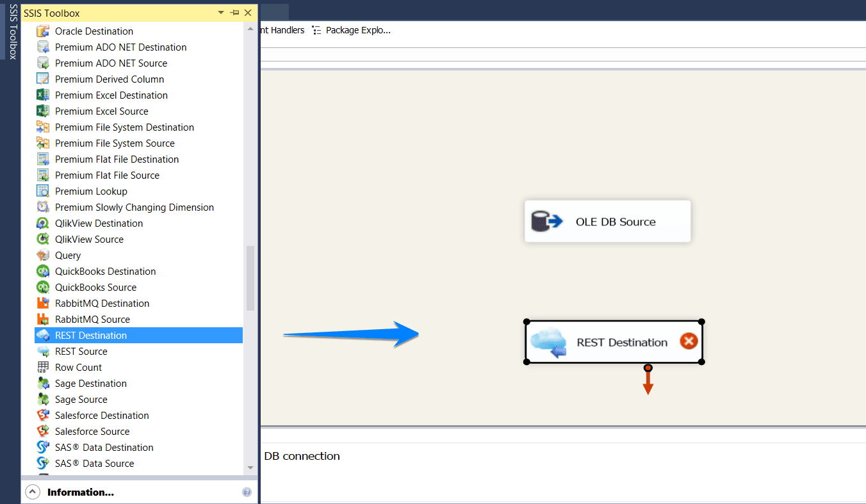Choose the "Premium Flat File Source" toolbox label
This screenshot has height=504, width=866.
[107, 175]
